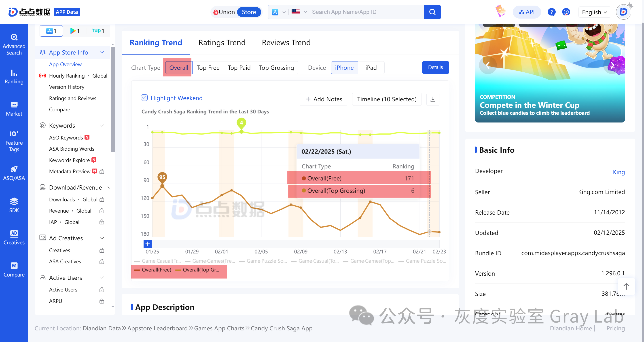Image resolution: width=644 pixels, height=342 pixels.
Task: Collapse the Keywords sidebar section
Action: pos(102,125)
